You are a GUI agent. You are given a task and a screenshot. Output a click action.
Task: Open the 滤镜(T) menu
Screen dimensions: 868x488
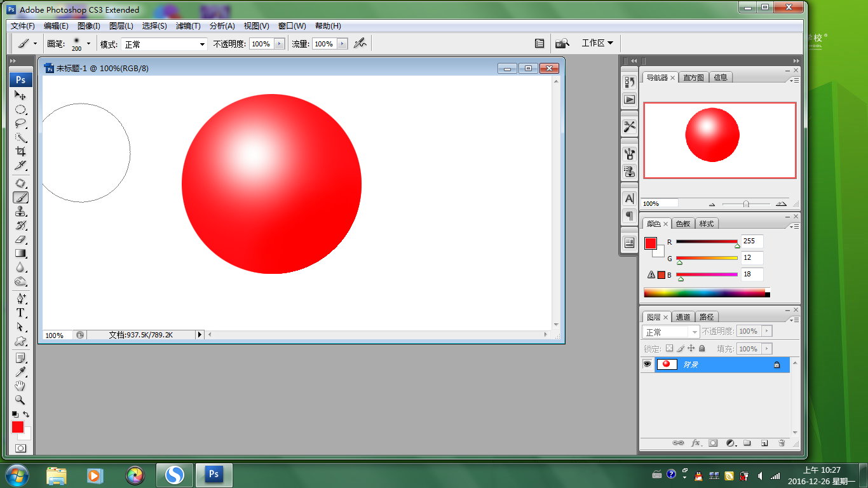pyautogui.click(x=188, y=26)
